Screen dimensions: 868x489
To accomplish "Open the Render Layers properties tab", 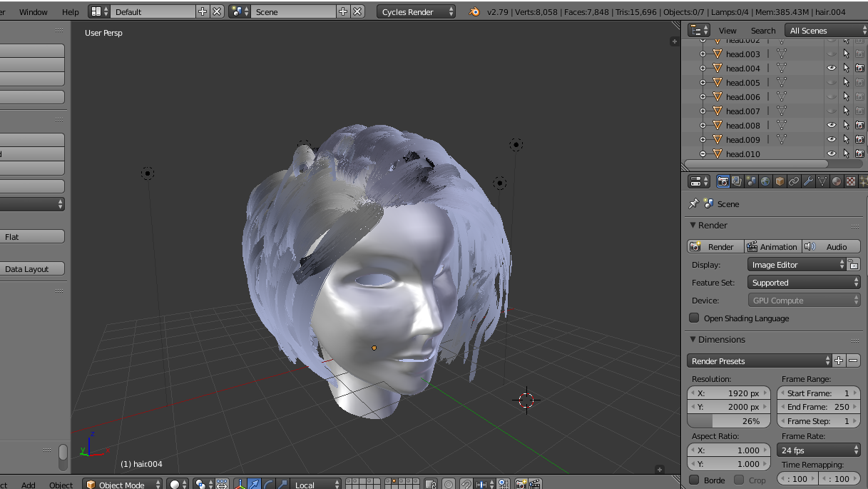I will [737, 182].
